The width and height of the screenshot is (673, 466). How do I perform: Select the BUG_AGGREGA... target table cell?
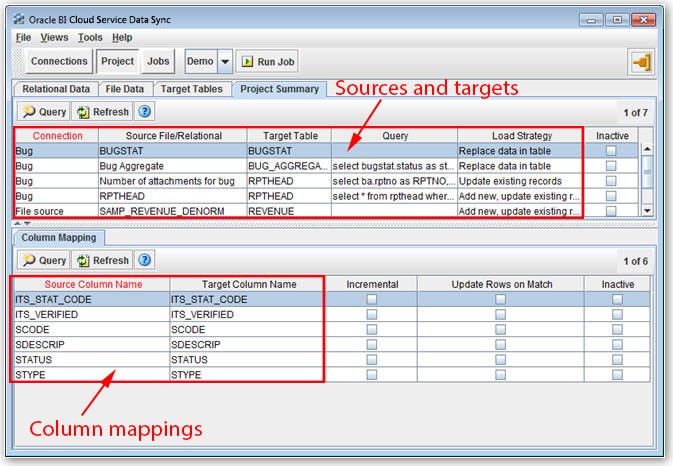click(x=289, y=166)
